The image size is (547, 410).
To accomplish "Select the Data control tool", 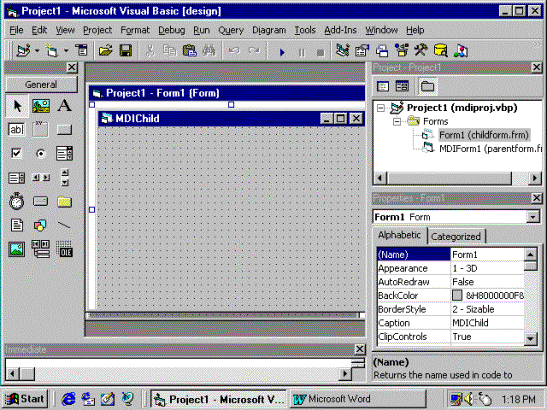I will [40, 249].
